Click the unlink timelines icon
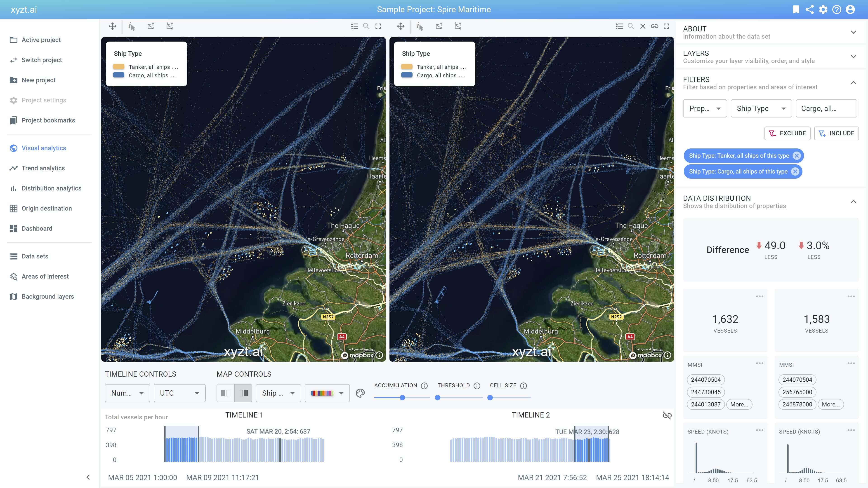 tap(667, 415)
